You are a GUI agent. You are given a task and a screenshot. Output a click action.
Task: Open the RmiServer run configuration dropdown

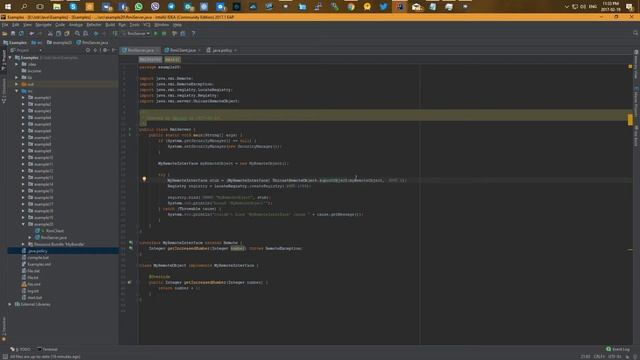coord(136,33)
